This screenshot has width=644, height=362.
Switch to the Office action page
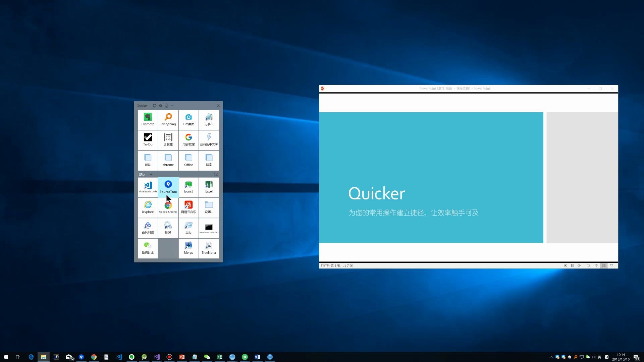(x=189, y=161)
